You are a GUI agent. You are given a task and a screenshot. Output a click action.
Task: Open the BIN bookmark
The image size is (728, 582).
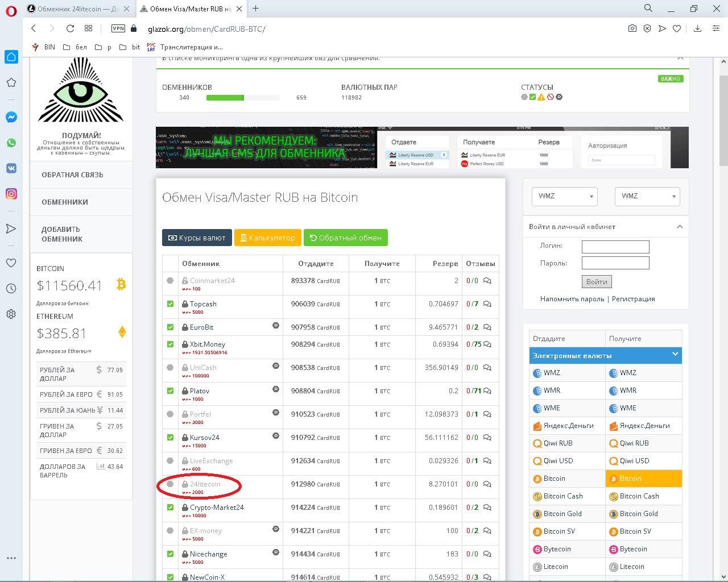coord(43,47)
